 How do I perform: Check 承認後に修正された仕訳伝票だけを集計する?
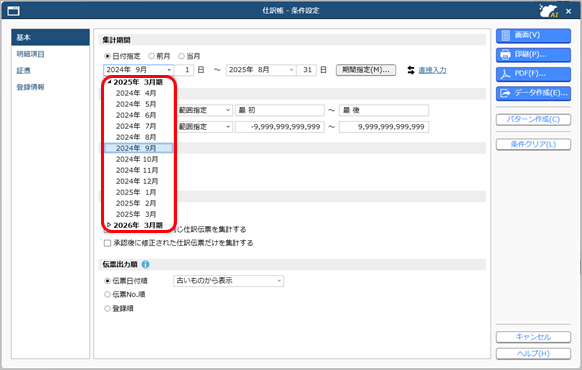[107, 243]
